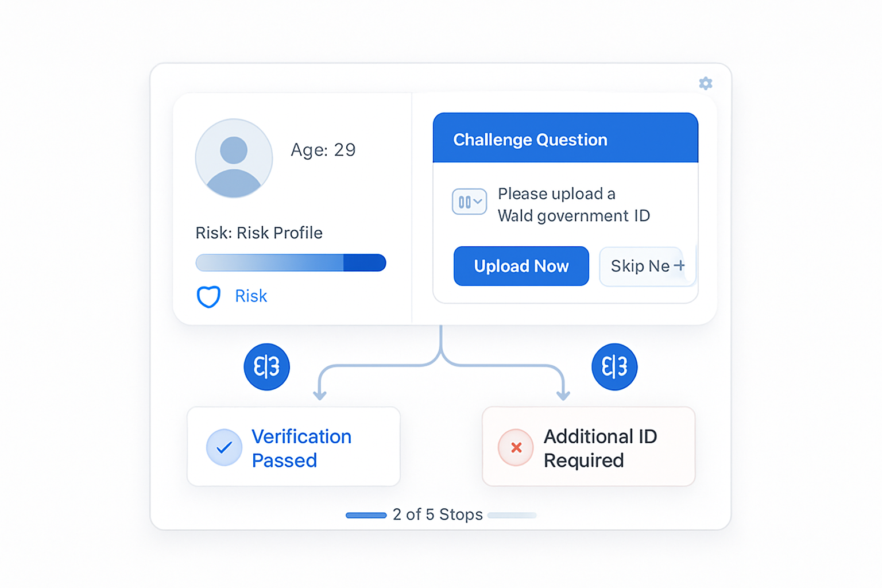882x588 pixels.
Task: Click the left blue branch badge icon
Action: pos(266,367)
